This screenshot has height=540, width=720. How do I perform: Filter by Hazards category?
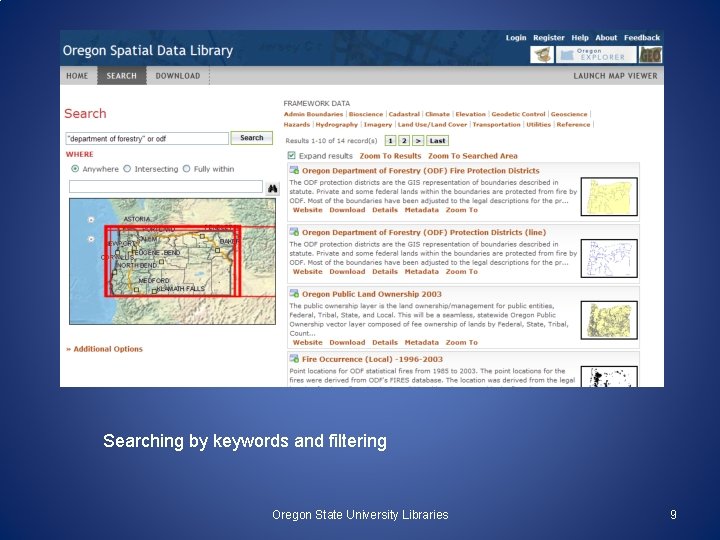297,124
